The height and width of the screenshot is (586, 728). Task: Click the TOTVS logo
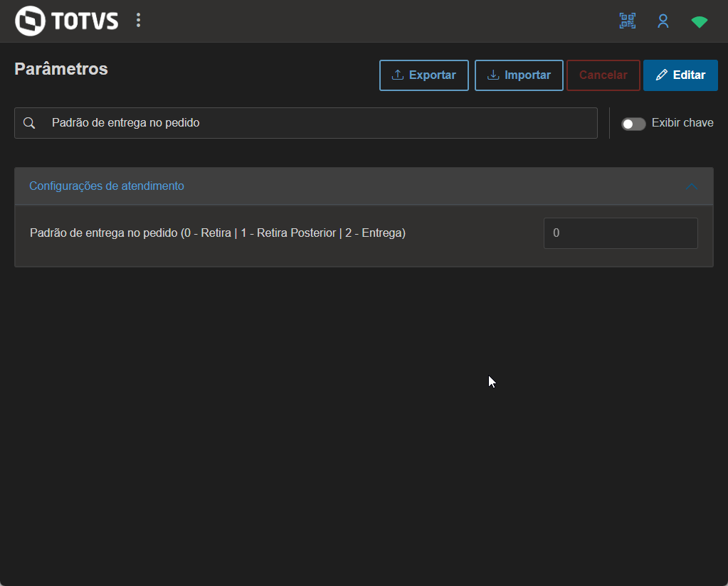point(66,21)
